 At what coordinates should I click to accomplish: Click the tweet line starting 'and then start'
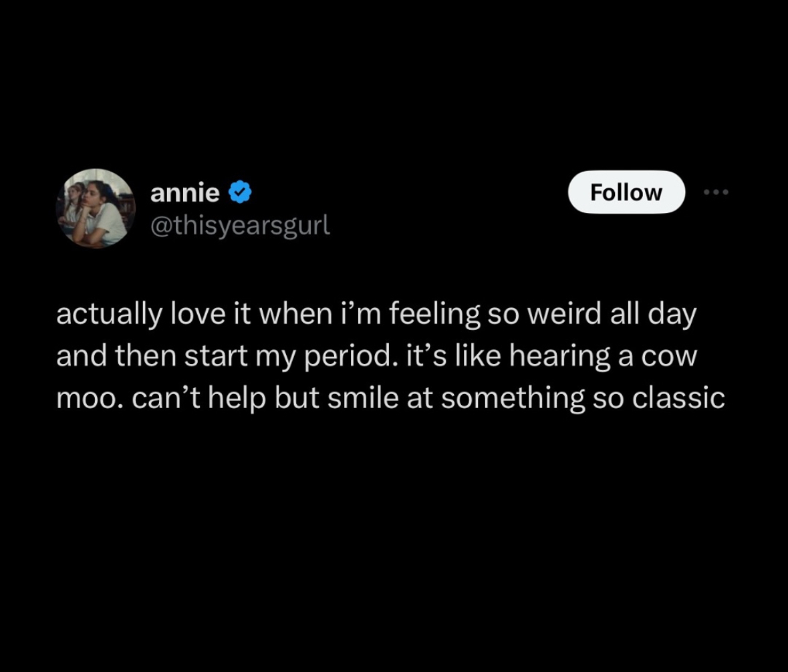(376, 357)
